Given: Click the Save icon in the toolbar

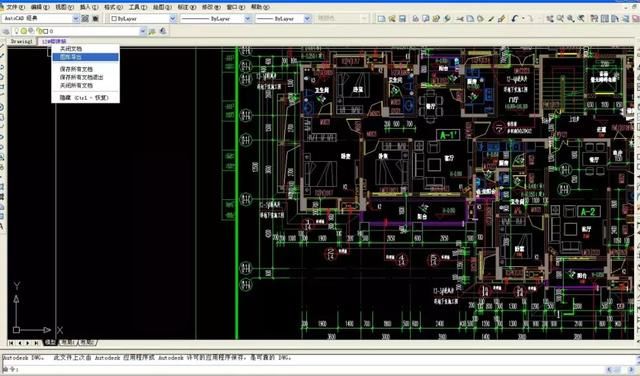Looking at the screenshot, I should (402, 19).
